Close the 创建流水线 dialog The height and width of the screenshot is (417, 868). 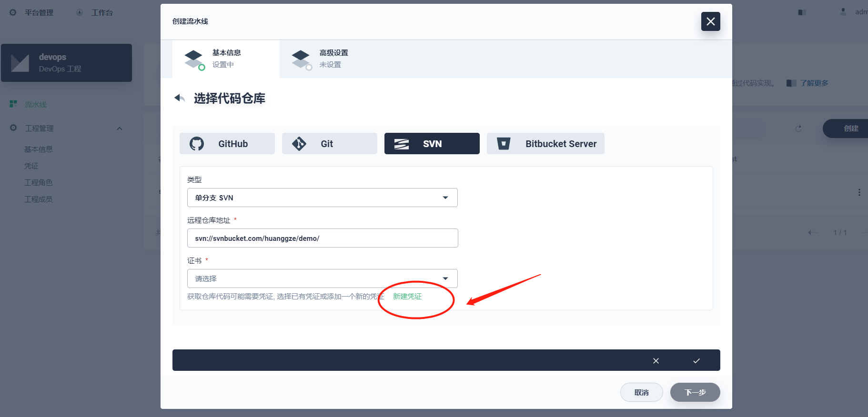point(710,21)
